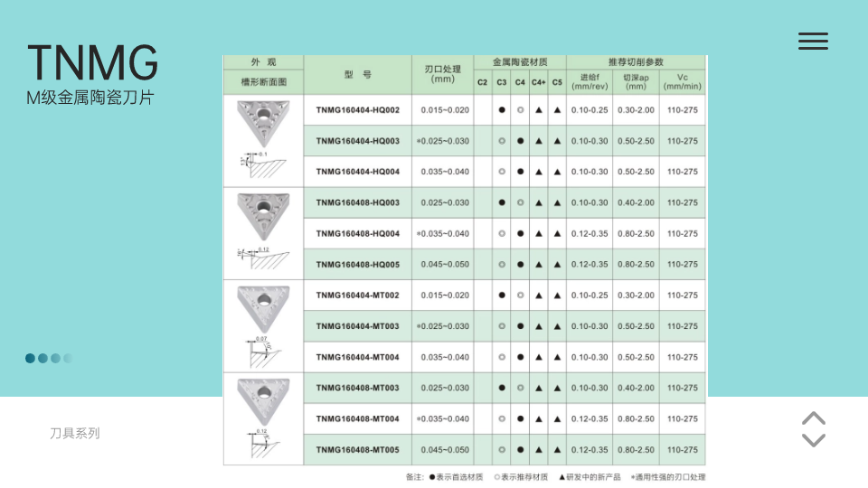Click the 刀具系列 link
The height and width of the screenshot is (488, 868).
click(75, 434)
